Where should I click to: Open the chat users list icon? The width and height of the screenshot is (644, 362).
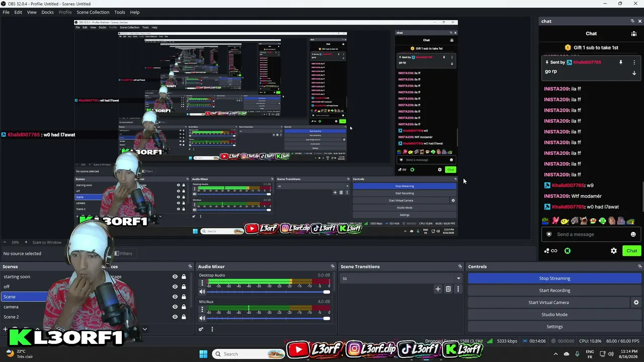(x=634, y=34)
